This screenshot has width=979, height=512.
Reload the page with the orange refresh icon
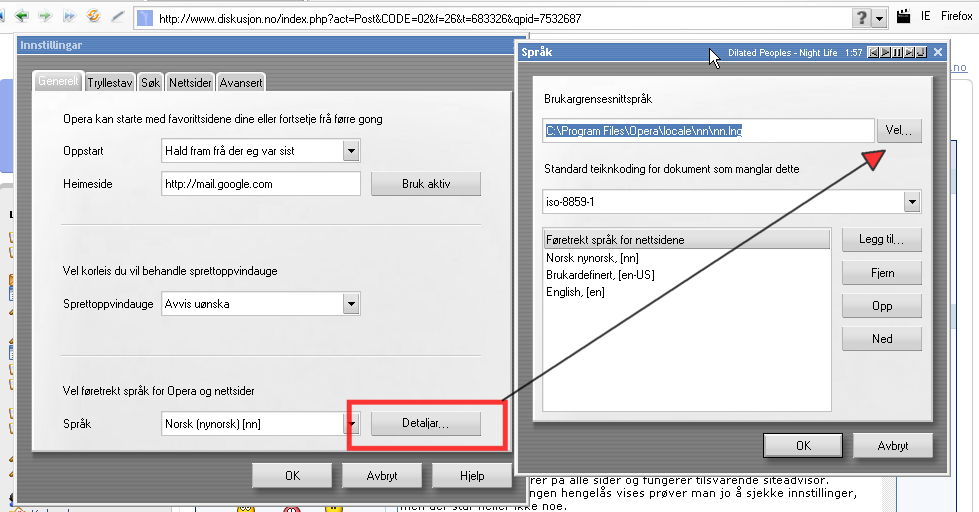(93, 16)
